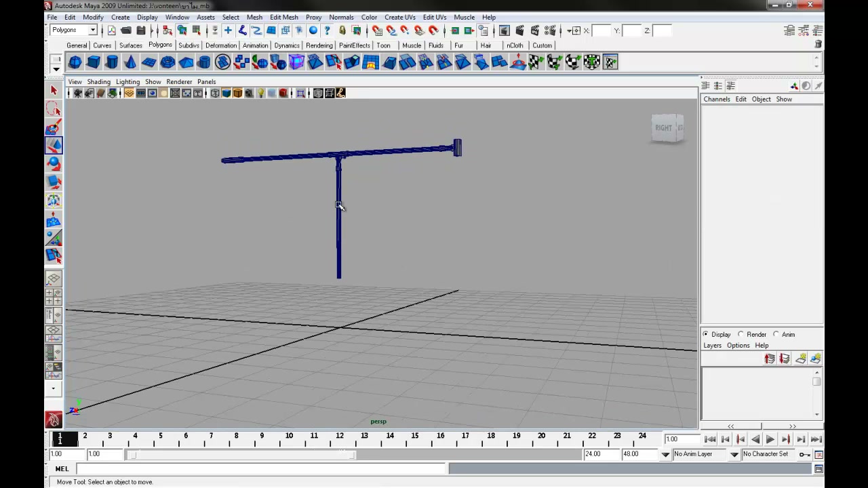Go to start of playback range
Screen dimensions: 868x488
coord(710,439)
